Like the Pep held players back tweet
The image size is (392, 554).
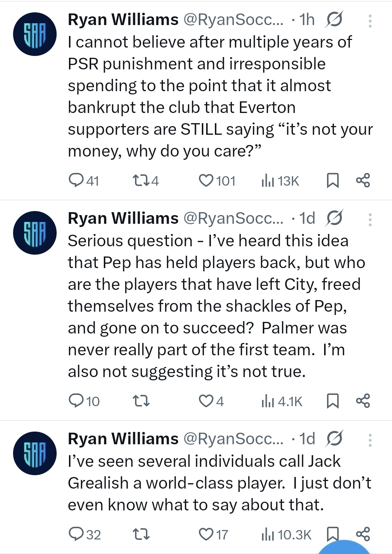[x=206, y=401]
